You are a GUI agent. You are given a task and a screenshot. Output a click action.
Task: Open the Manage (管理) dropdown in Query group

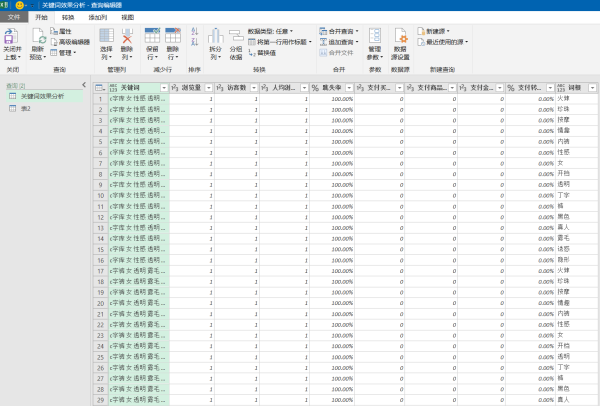(x=63, y=53)
